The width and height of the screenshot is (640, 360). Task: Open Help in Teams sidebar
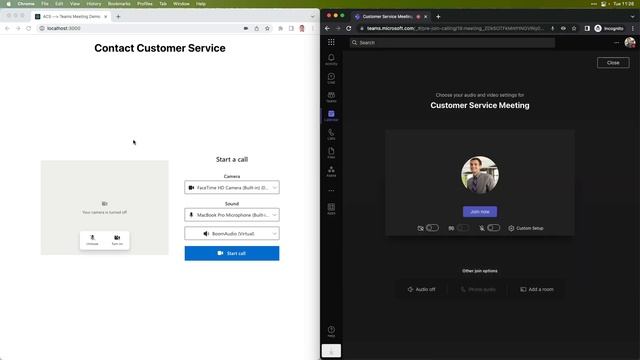click(x=331, y=331)
